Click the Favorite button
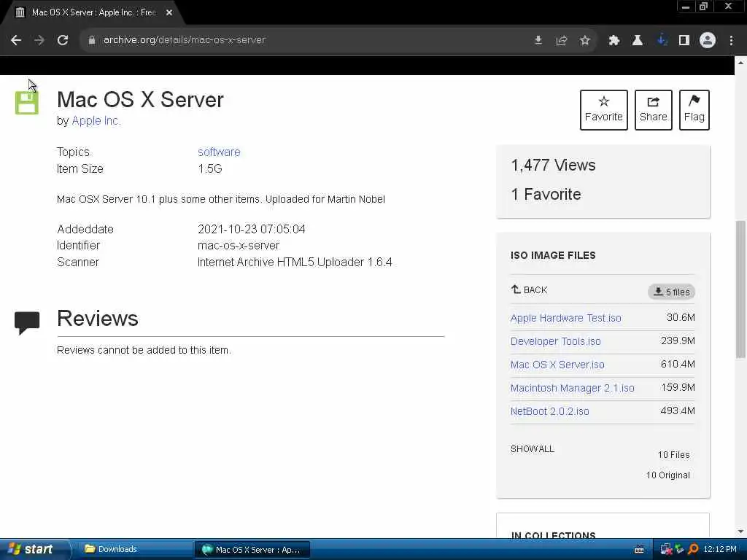This screenshot has height=560, width=747. [x=603, y=110]
